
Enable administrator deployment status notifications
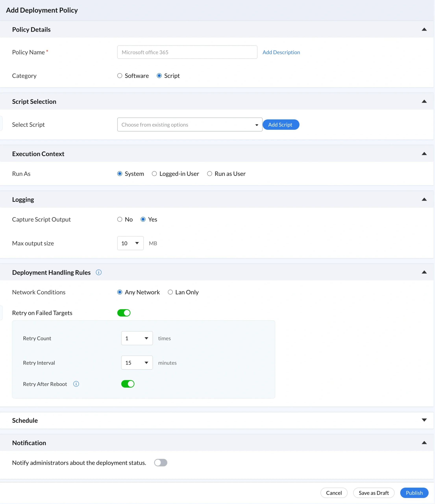click(160, 463)
